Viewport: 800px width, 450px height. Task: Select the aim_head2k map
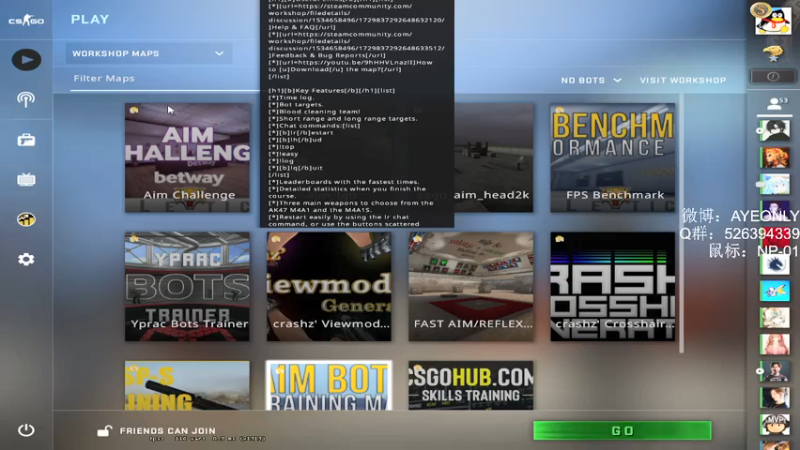coord(493,158)
